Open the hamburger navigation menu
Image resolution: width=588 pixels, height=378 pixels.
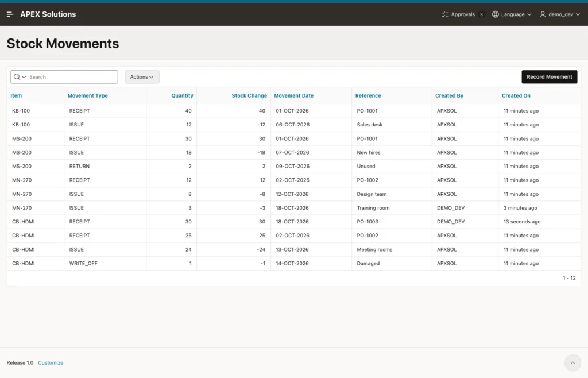point(10,14)
